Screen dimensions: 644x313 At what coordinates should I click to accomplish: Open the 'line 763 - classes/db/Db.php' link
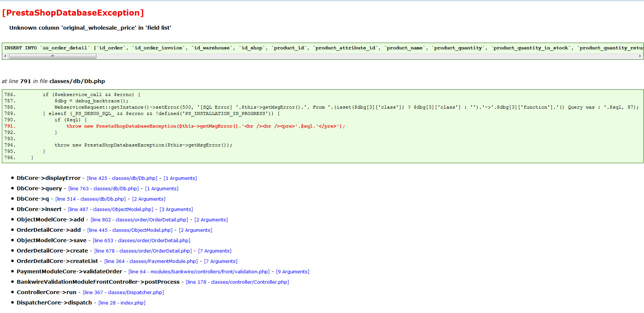pyautogui.click(x=103, y=189)
